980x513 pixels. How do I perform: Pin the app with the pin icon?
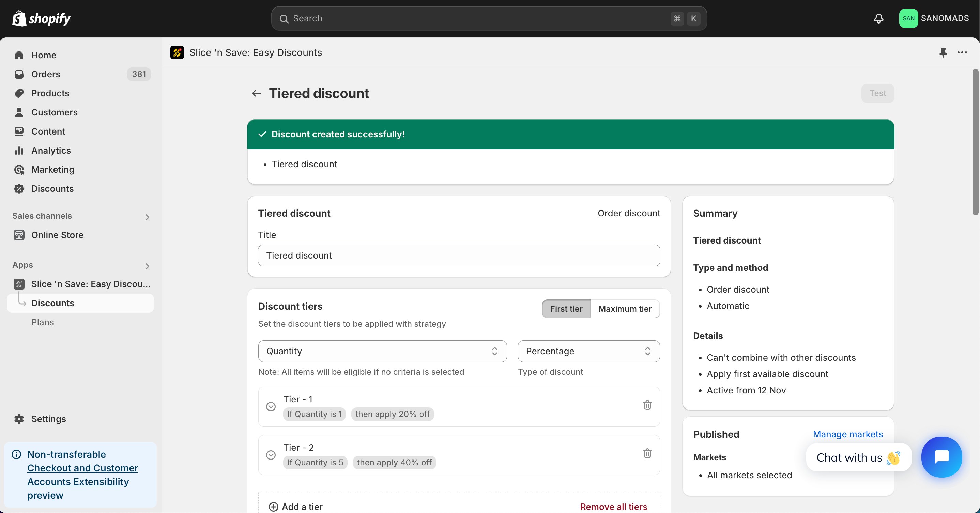pos(943,52)
